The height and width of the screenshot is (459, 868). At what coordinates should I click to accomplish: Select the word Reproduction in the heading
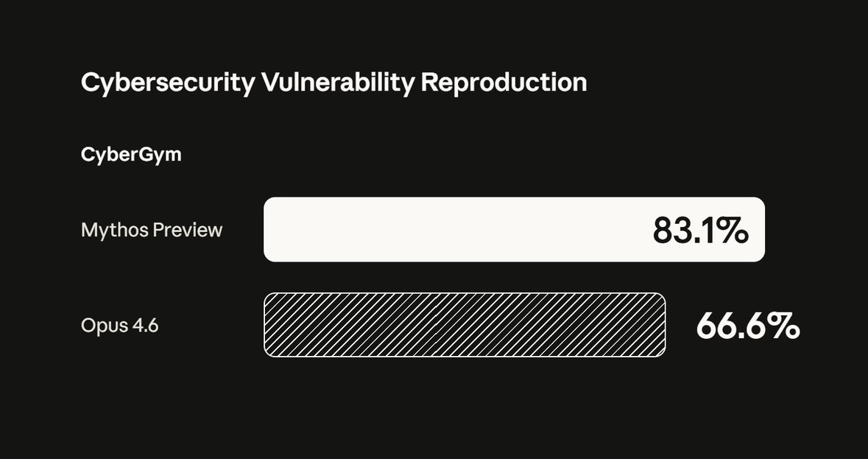click(x=504, y=83)
